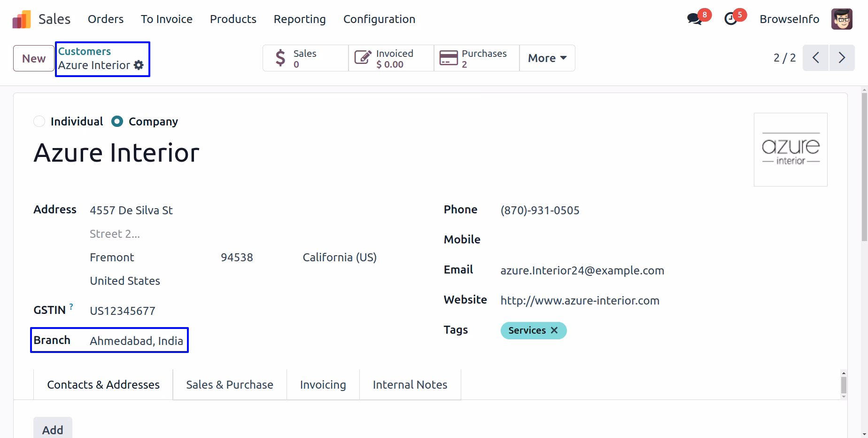Open the BrowseInfo user avatar menu

click(x=842, y=19)
